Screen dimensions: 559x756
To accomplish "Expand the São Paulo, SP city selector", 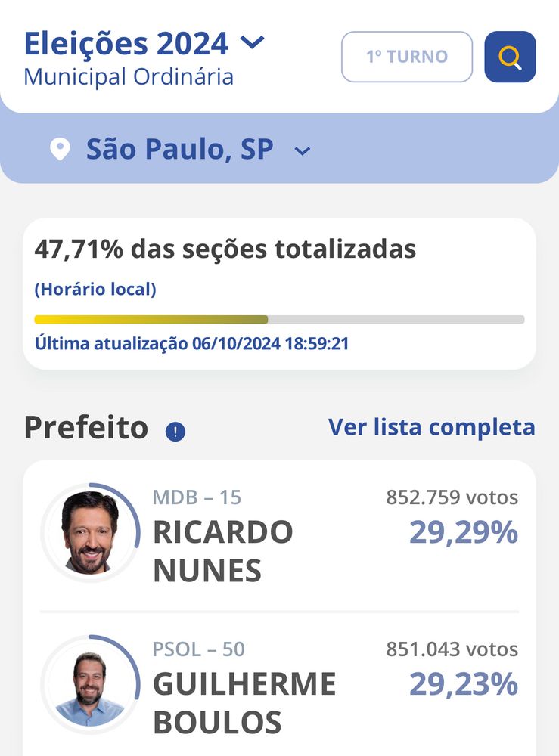I will 303,151.
